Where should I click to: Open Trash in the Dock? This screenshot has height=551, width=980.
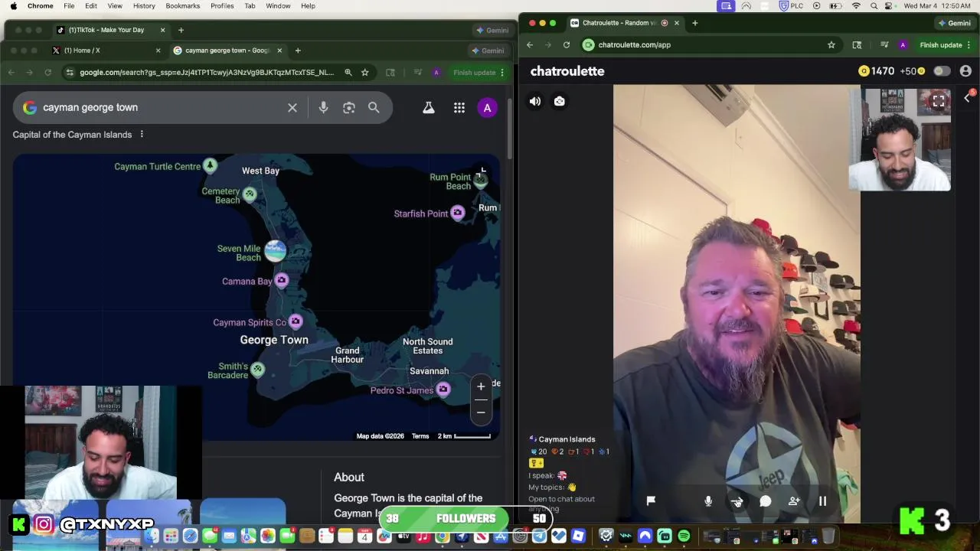pyautogui.click(x=828, y=536)
